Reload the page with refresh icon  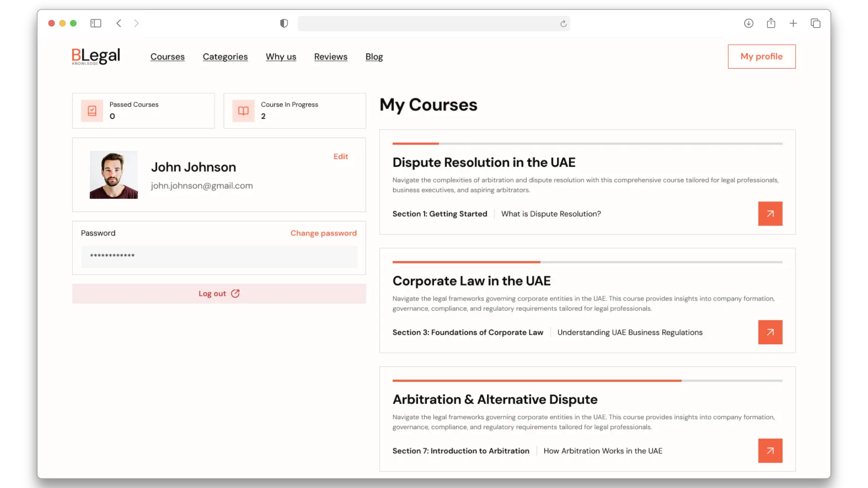point(563,23)
